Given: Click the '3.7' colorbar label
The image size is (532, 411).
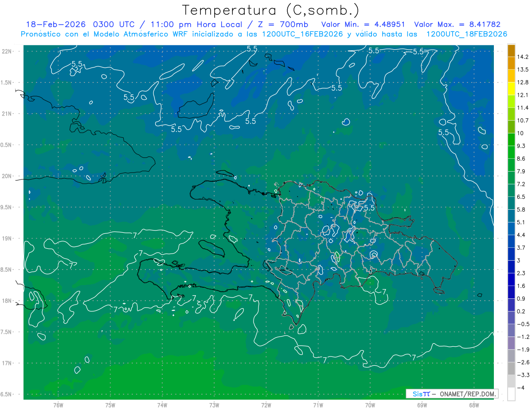Looking at the screenshot, I should tap(521, 248).
